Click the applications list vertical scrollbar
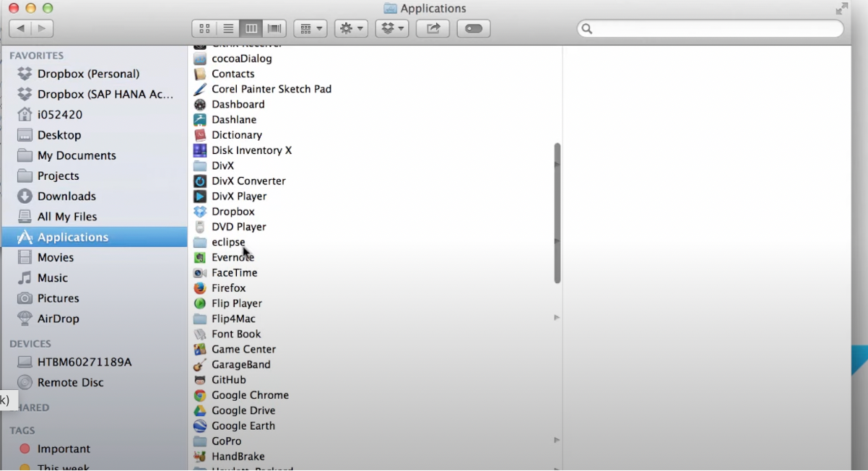The image size is (868, 471). 557,213
